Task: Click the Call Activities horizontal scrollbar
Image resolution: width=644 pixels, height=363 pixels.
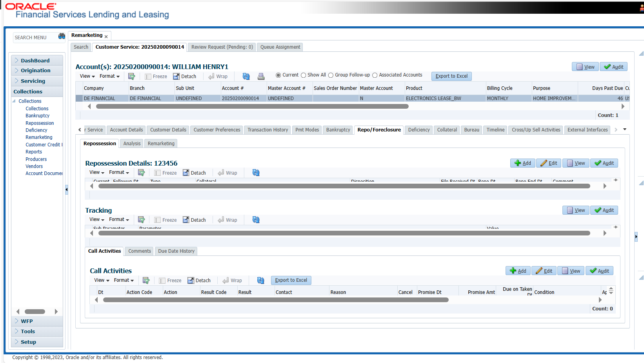Action: point(276,300)
